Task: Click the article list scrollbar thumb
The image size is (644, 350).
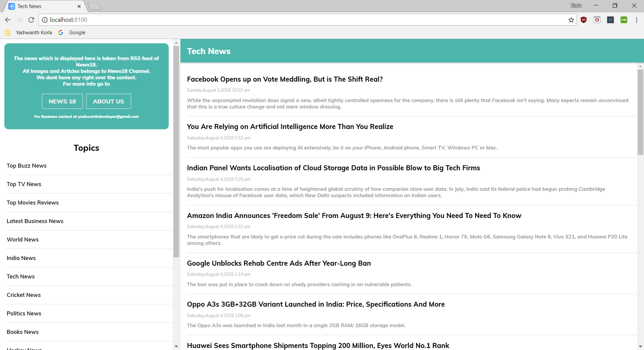Action: pyautogui.click(x=640, y=112)
